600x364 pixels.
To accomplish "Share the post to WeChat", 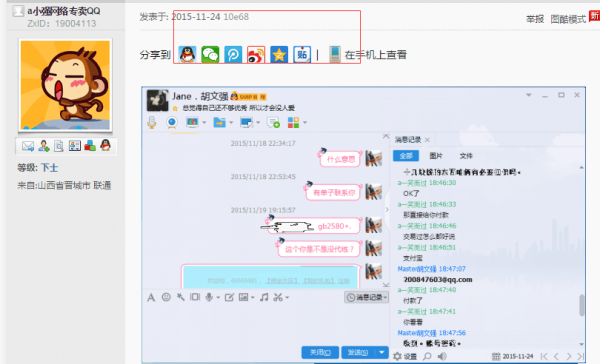I will (210, 55).
